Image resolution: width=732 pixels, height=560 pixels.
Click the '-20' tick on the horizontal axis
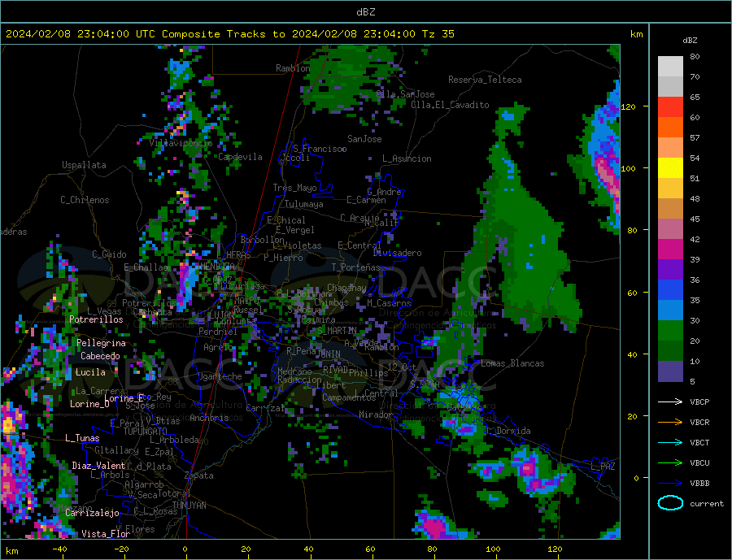coord(121,549)
